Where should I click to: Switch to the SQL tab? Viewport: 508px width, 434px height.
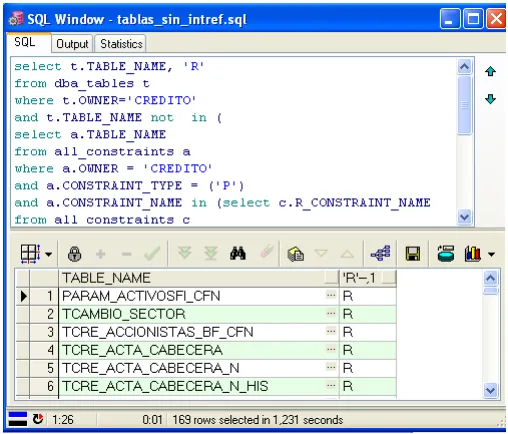point(28,43)
